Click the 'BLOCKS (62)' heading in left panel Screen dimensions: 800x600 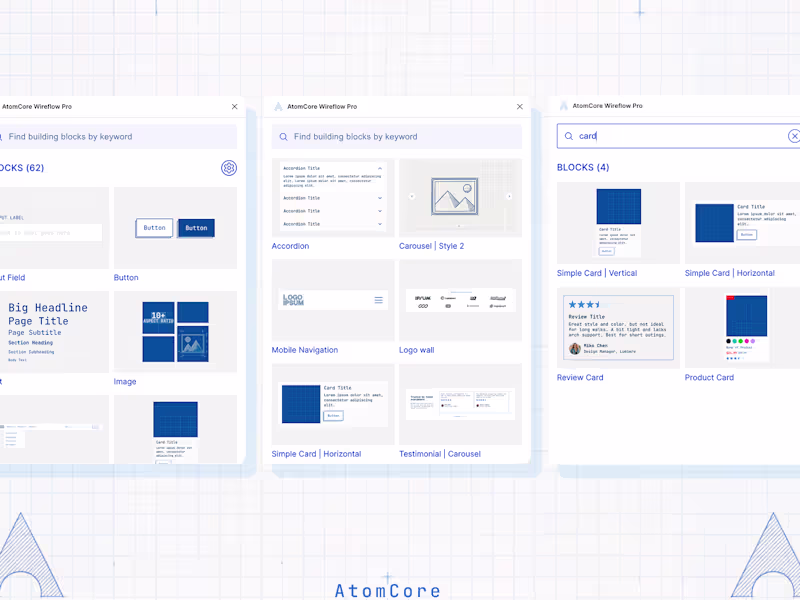22,168
